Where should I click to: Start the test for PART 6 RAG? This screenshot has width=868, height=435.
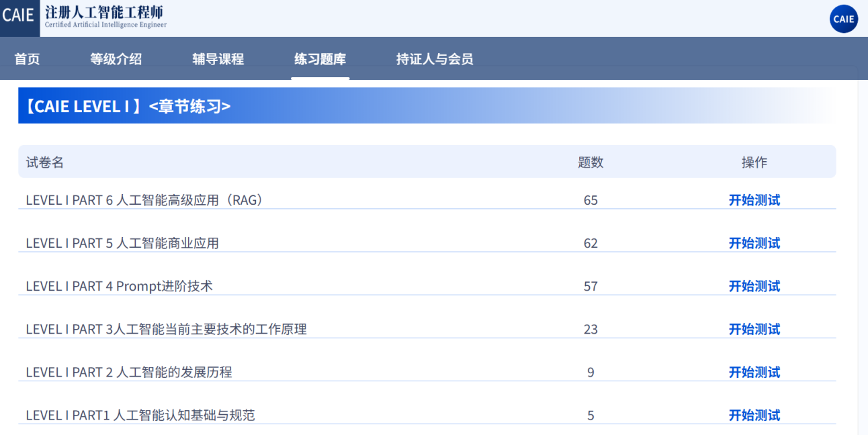pos(754,200)
